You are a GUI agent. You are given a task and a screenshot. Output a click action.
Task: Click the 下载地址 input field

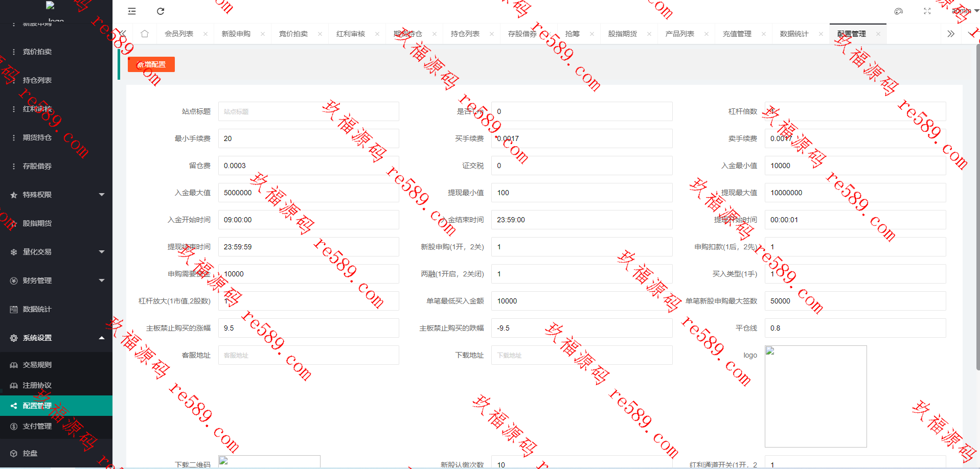click(x=582, y=355)
